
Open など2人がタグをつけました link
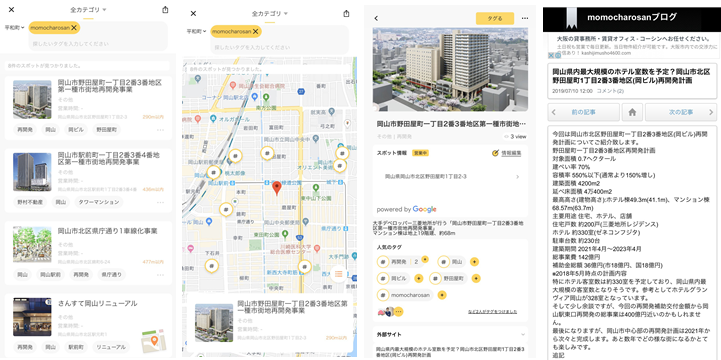coord(492,312)
